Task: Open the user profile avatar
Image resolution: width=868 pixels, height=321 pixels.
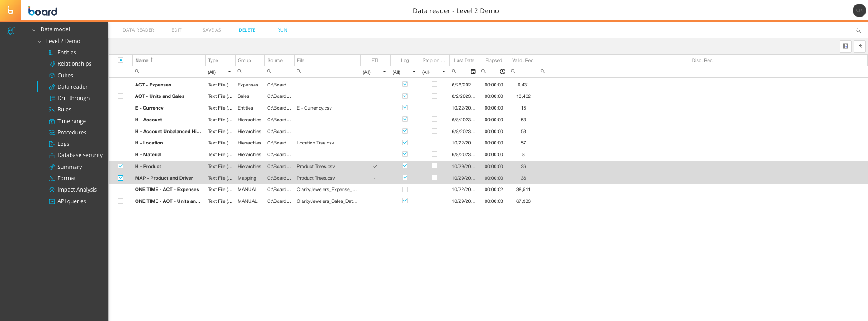Action: [x=859, y=10]
